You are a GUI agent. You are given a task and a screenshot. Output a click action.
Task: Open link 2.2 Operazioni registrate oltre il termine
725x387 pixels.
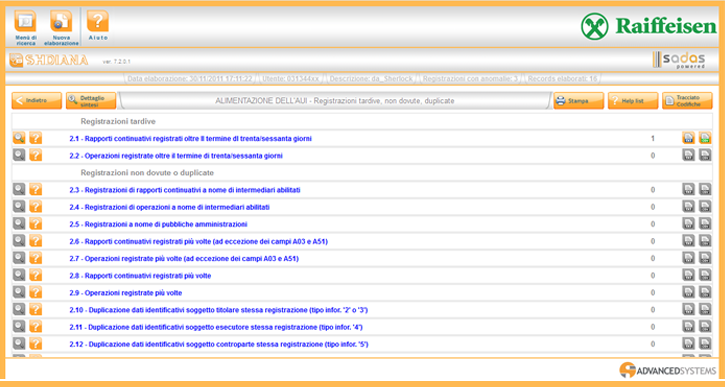click(176, 156)
